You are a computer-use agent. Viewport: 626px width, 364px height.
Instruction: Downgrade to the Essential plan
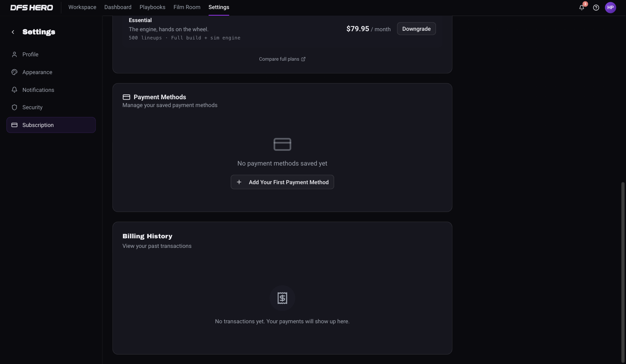(416, 29)
